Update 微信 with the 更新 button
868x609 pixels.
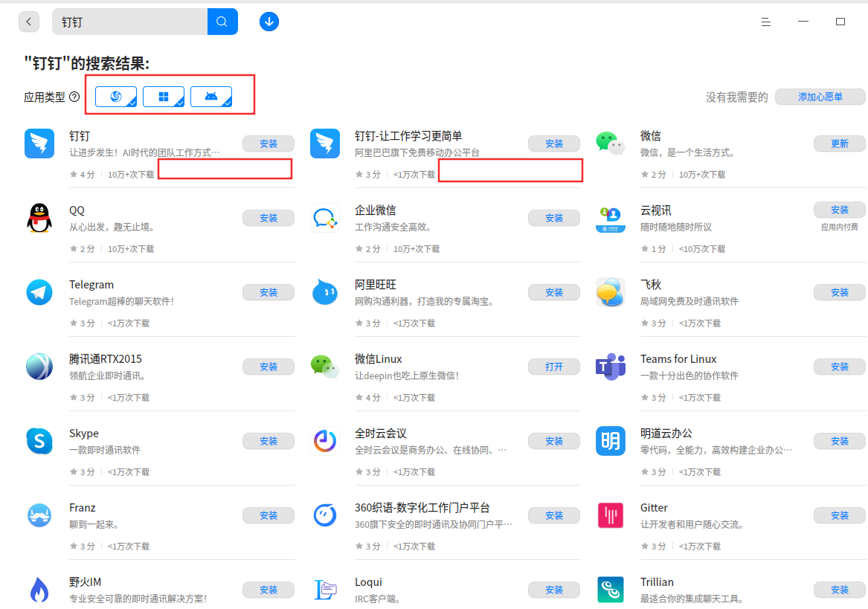[839, 144]
